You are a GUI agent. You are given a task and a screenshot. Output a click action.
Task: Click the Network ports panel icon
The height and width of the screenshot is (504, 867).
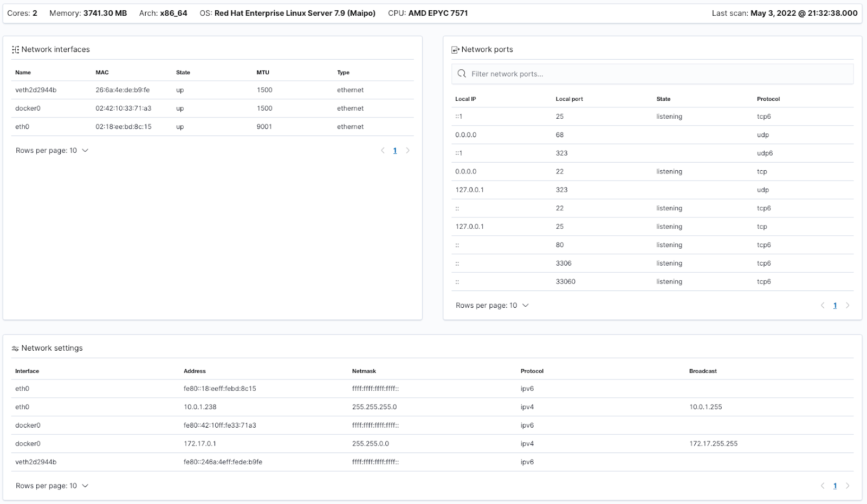coord(455,50)
